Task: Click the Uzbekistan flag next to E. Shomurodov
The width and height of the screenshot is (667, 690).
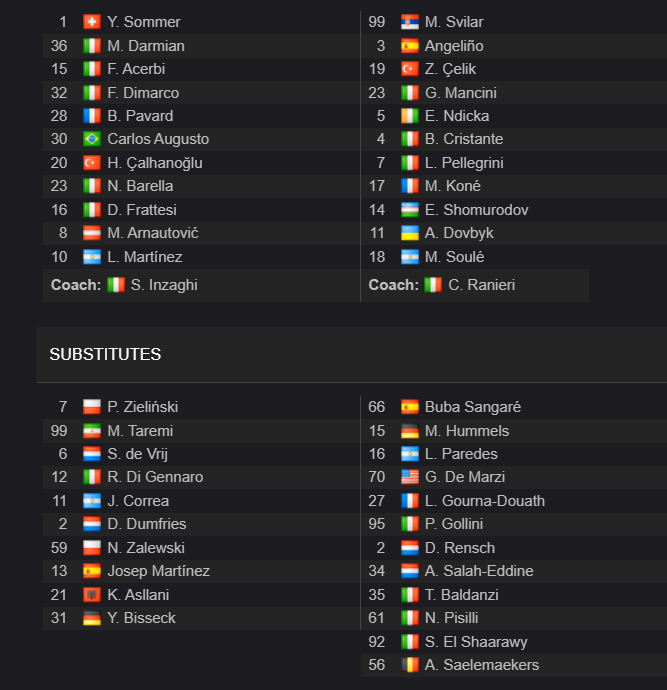Action: point(410,210)
